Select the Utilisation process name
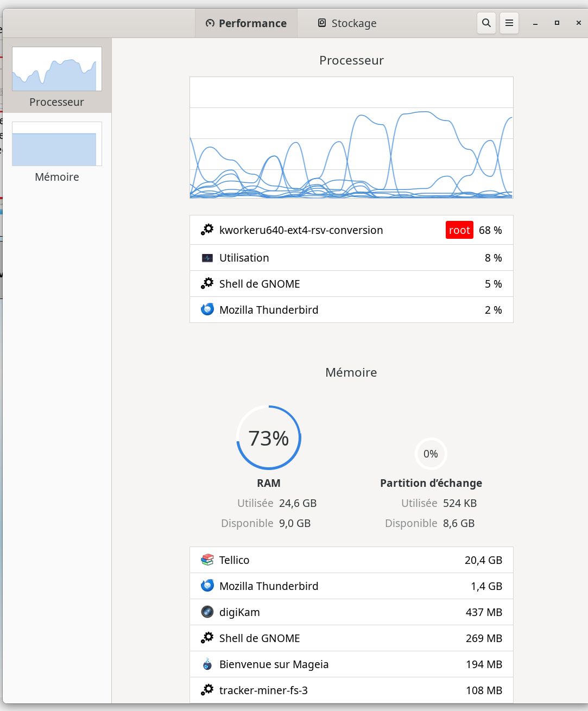The width and height of the screenshot is (588, 711). click(244, 258)
